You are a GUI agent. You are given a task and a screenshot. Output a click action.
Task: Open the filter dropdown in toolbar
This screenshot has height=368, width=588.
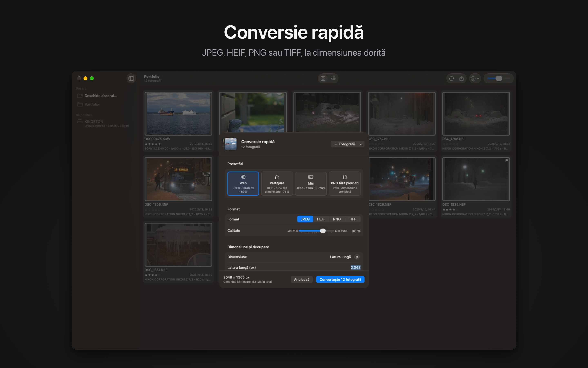[475, 78]
